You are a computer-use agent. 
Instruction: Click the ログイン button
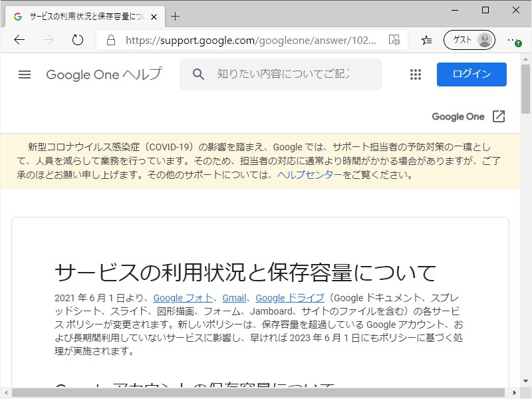click(x=471, y=74)
